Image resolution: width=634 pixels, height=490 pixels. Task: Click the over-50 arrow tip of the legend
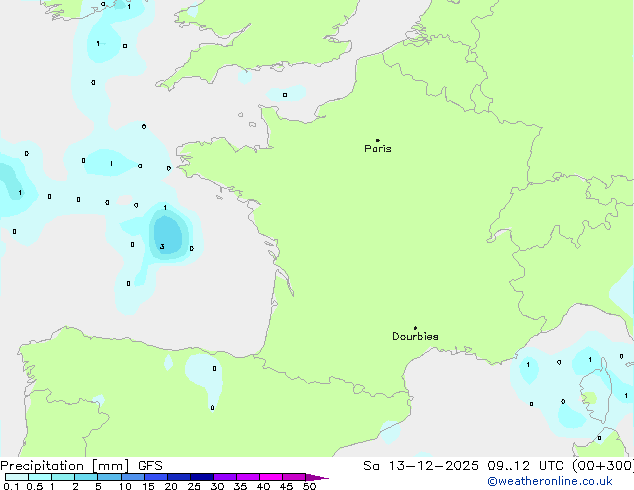[317, 477]
